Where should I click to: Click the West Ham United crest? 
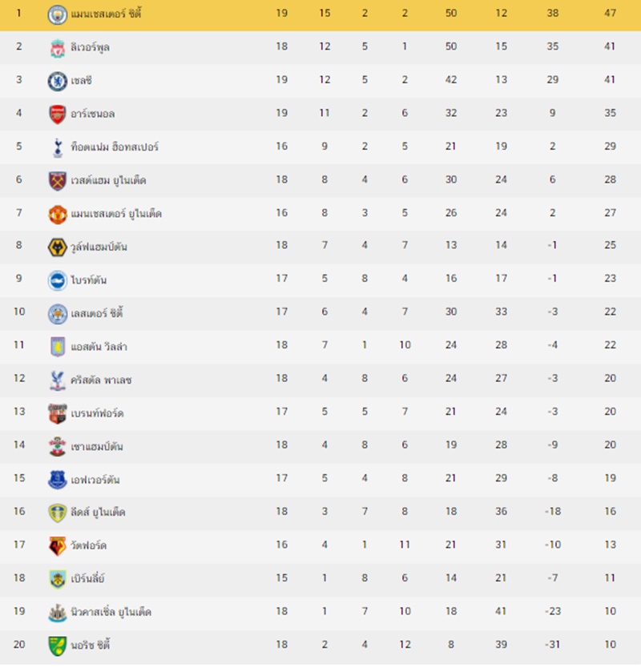click(x=57, y=180)
